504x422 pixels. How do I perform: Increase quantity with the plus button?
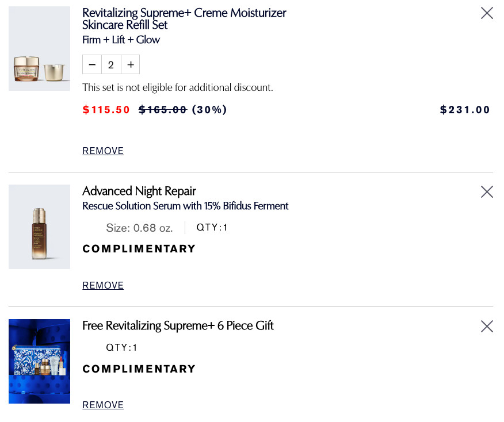(131, 65)
